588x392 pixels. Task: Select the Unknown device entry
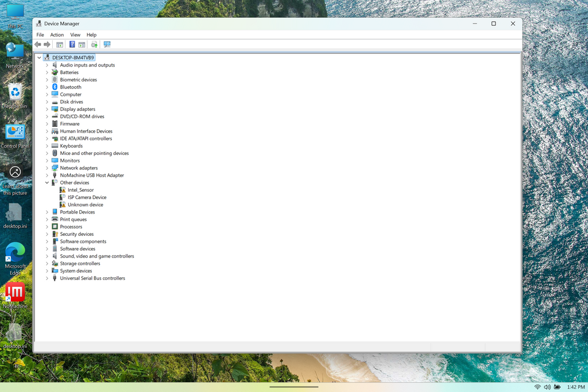(85, 205)
